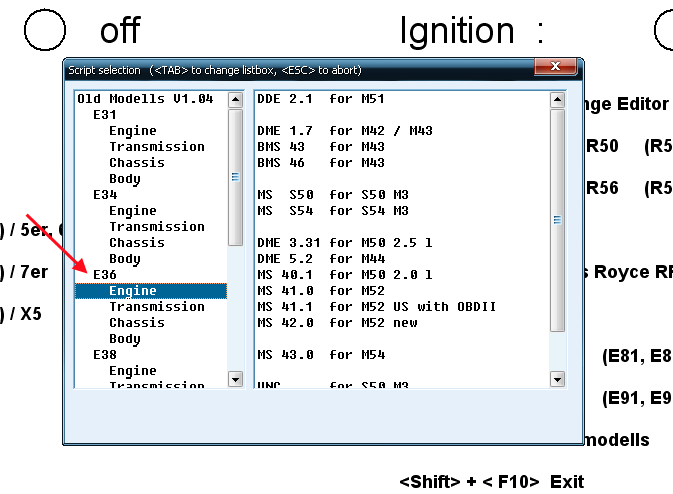This screenshot has width=673, height=494.
Task: Select the E34 model entry
Action: click(x=105, y=194)
